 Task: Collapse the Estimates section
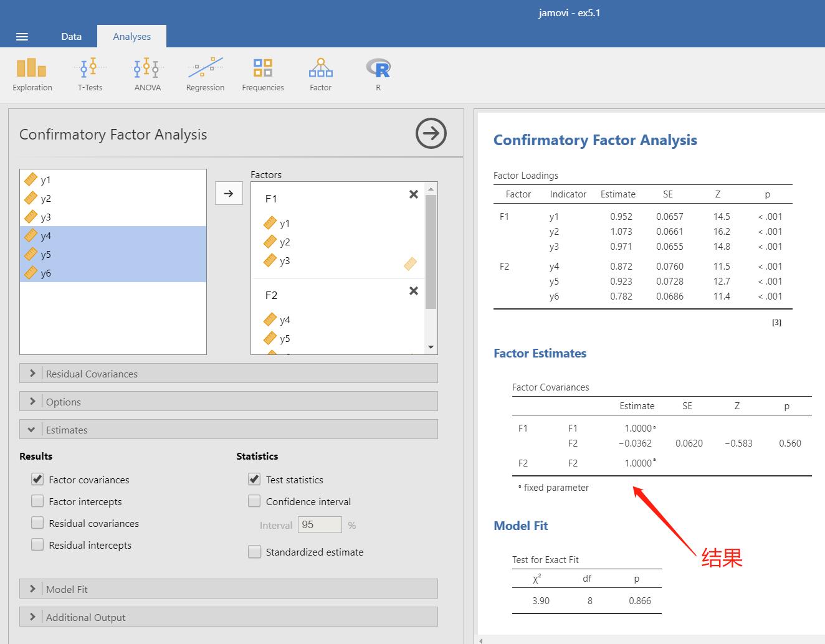(x=229, y=430)
